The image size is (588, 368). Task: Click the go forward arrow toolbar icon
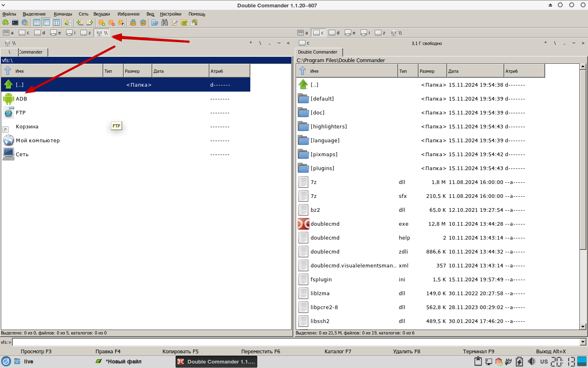[90, 22]
